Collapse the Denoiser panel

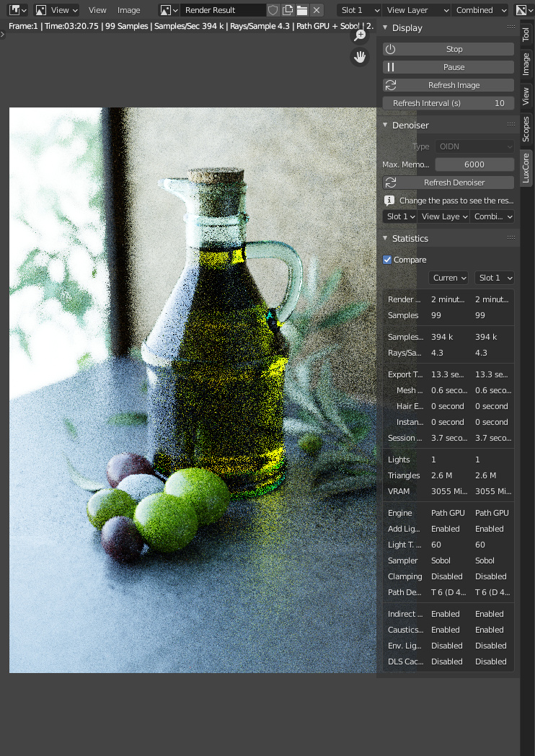coord(385,125)
